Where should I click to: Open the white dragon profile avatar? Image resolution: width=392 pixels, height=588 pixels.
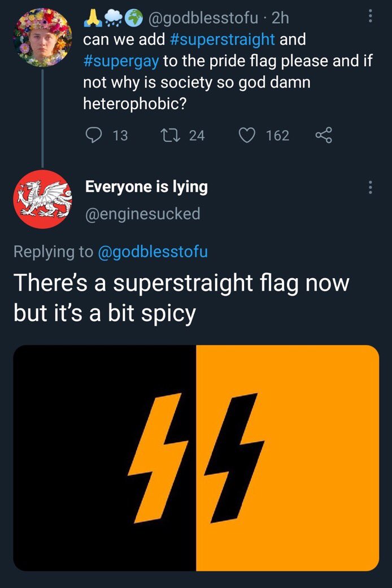pos(42,199)
